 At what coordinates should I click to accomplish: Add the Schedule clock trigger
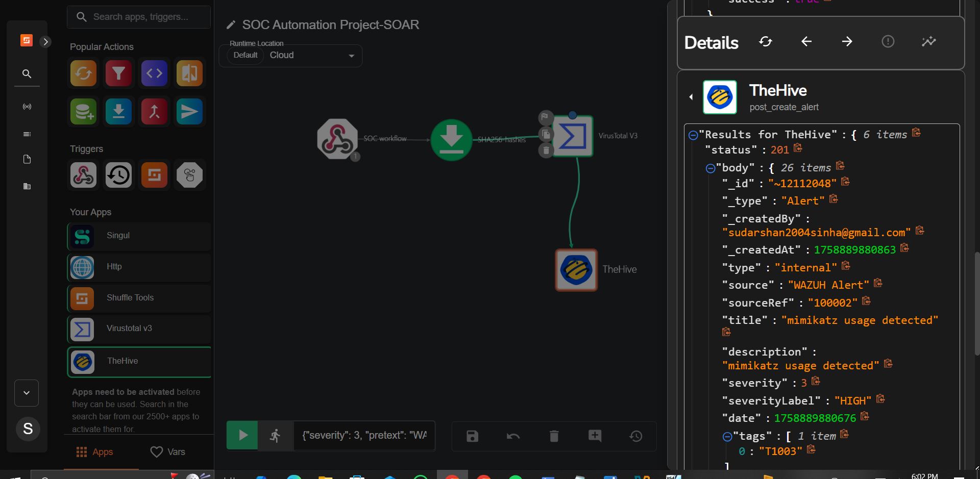pos(118,175)
